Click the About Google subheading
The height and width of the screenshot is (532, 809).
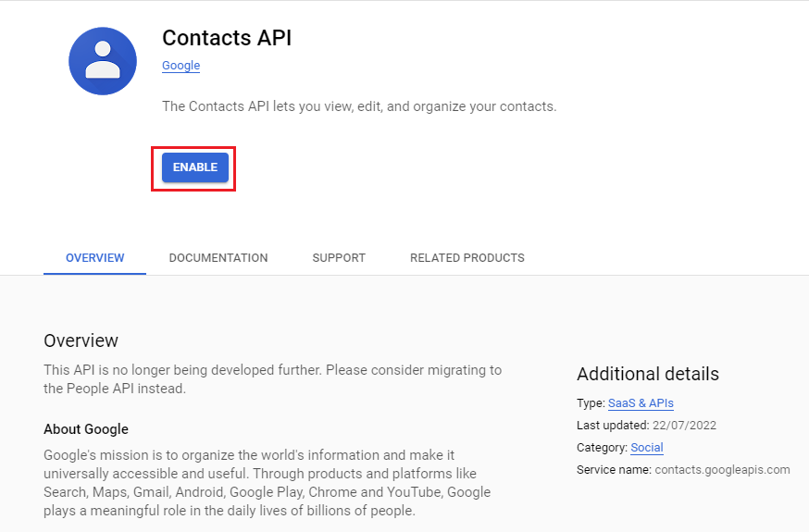[86, 429]
